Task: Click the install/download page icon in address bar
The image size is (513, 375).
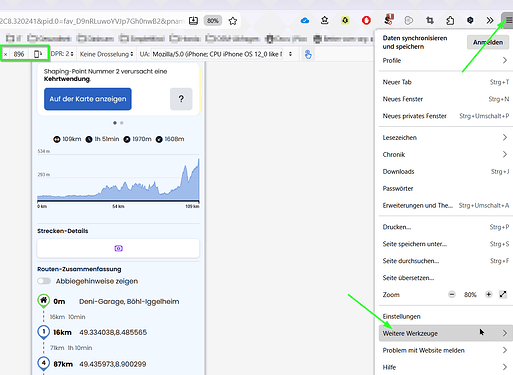Action: (x=193, y=21)
